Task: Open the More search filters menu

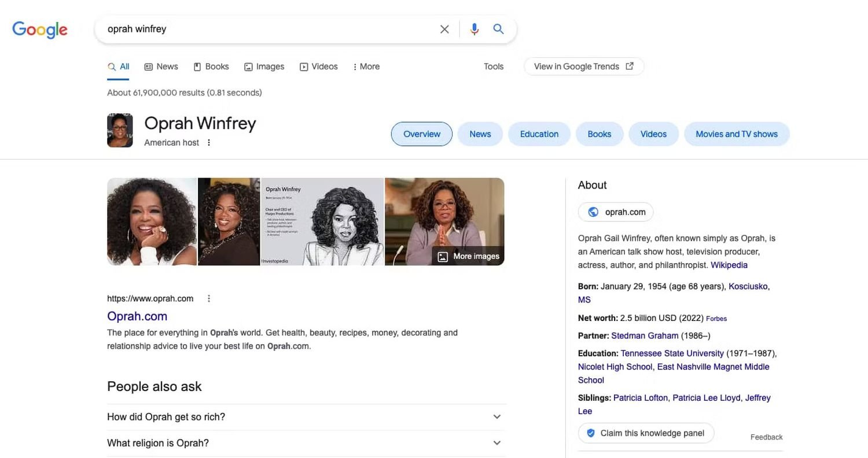Action: click(366, 67)
